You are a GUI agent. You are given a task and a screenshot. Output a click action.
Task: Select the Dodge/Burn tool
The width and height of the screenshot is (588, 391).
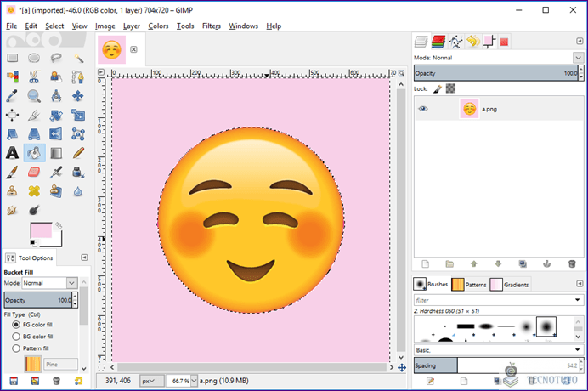tap(34, 210)
